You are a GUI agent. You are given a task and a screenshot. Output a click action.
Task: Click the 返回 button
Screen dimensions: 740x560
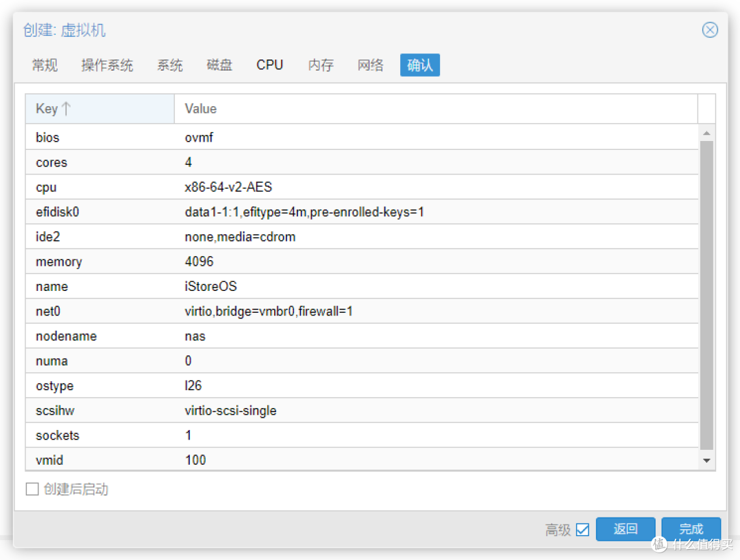[625, 529]
